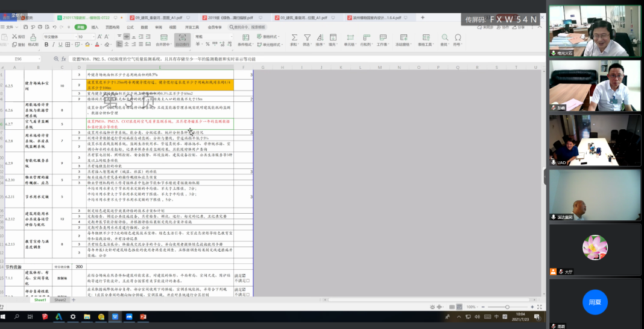
Task: Toggle Wrap Text (自动换行) button
Action: 182,40
